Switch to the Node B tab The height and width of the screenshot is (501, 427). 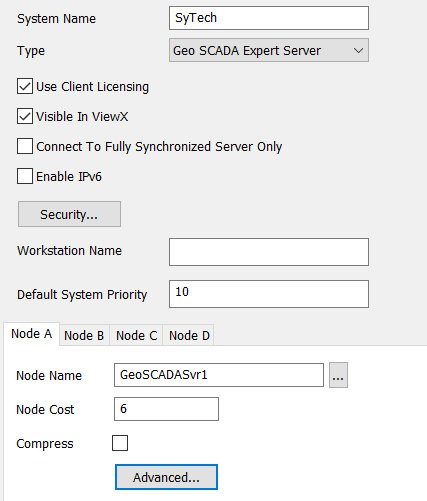pyautogui.click(x=84, y=335)
